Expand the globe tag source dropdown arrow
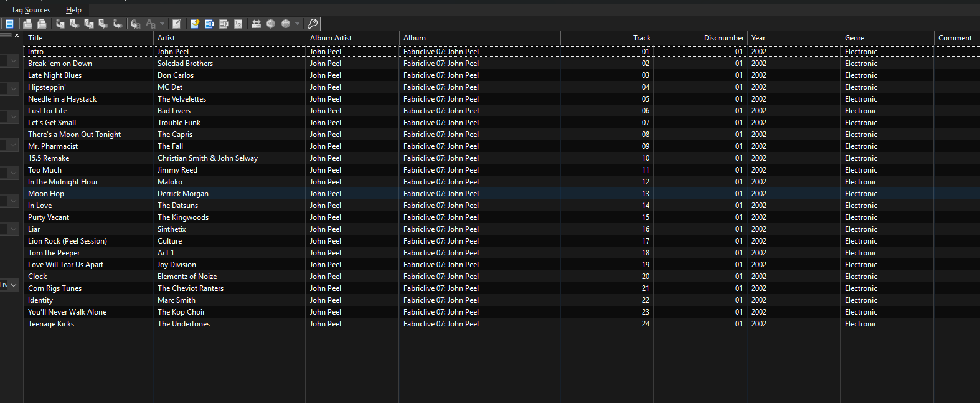980x403 pixels. pos(298,24)
